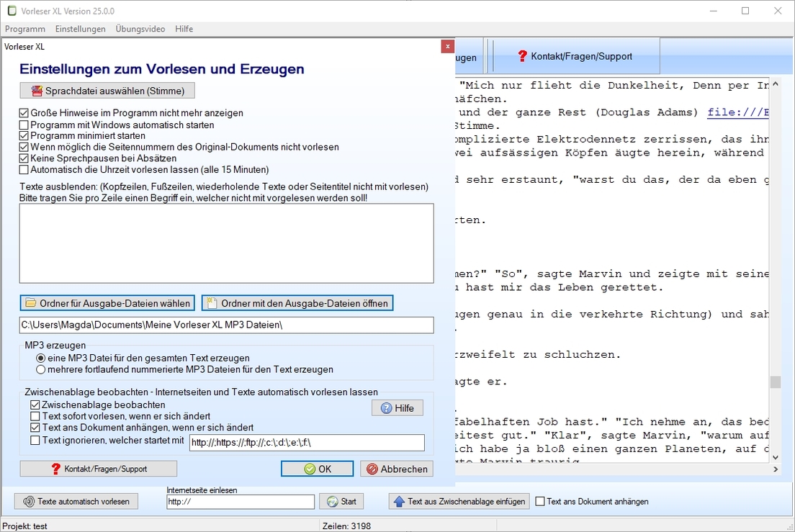795x532 pixels.
Task: Select mehrere fortlaufend nummerierte MP3 Dateien option
Action: [41, 369]
